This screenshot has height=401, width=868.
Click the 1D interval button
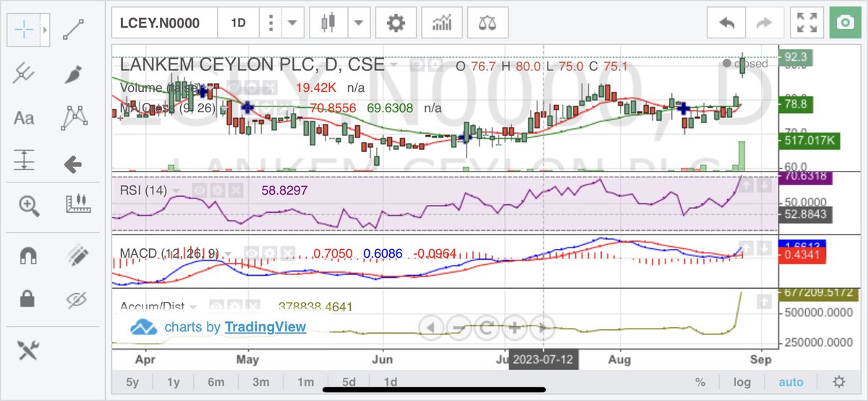[x=238, y=22]
